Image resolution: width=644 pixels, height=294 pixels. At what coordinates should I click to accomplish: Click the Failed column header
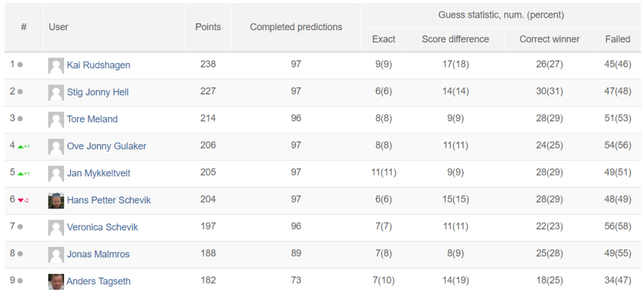618,39
